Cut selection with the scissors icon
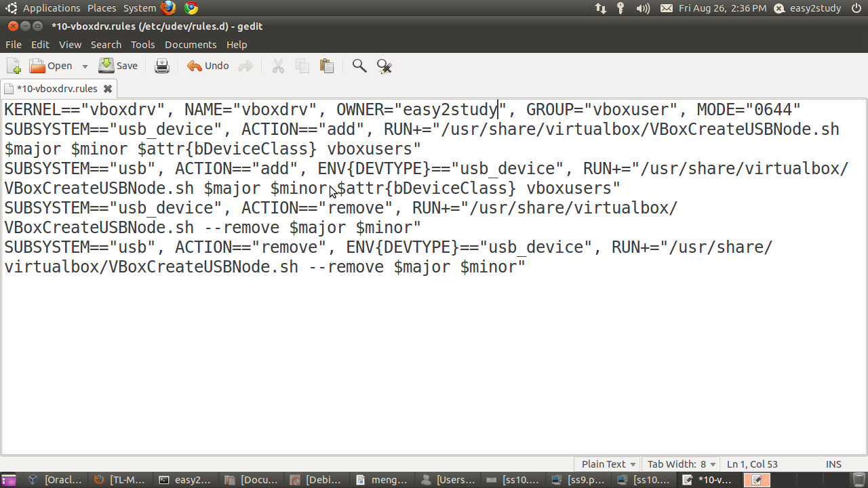The height and width of the screenshot is (488, 868). click(278, 66)
